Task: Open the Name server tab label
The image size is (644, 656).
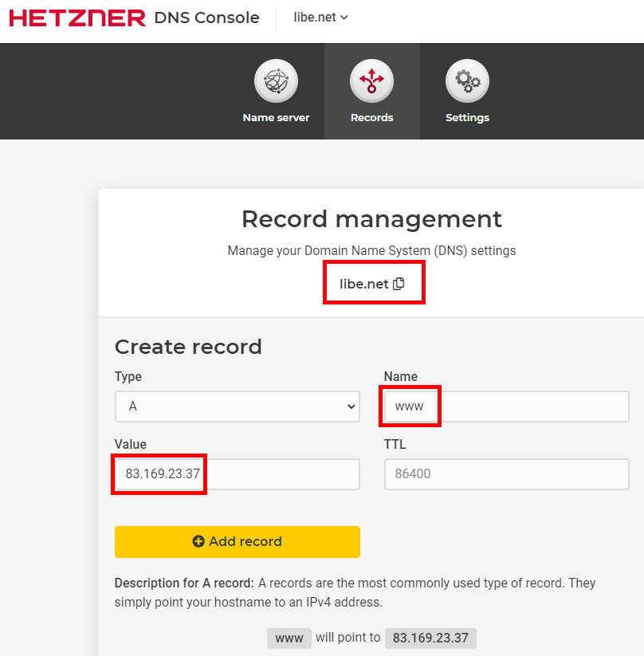Action: point(276,118)
